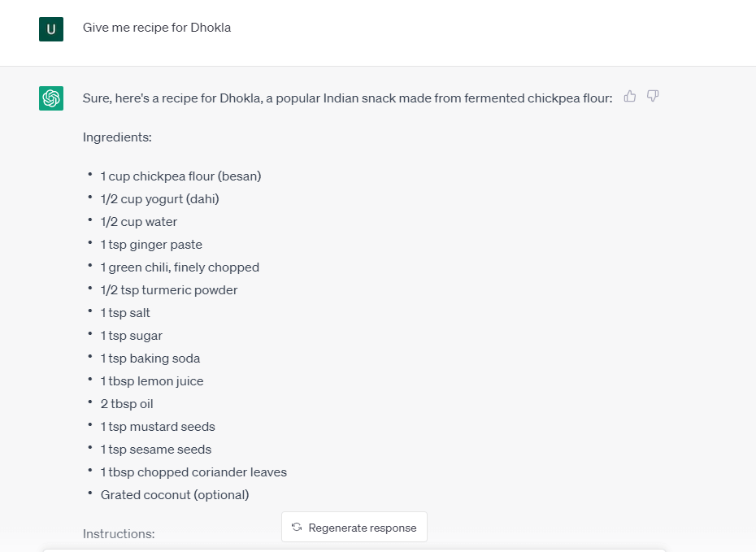Image resolution: width=756 pixels, height=552 pixels.
Task: Click the Regenerate response button
Action: pos(354,527)
